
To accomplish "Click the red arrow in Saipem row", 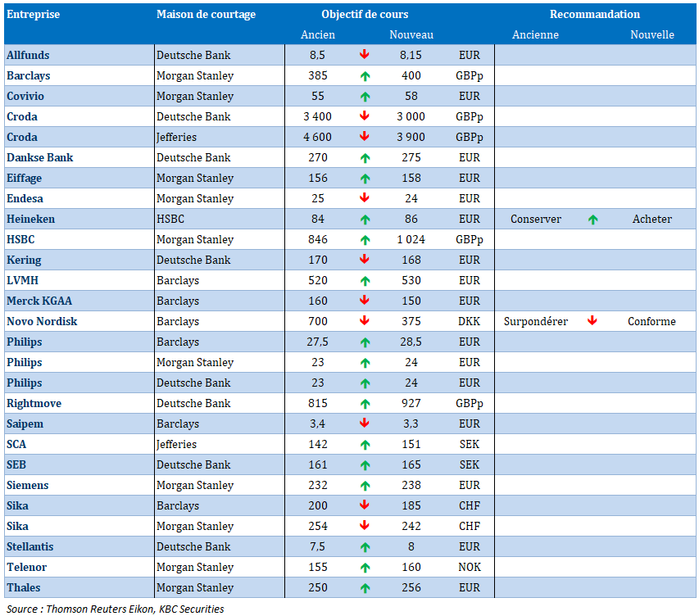I will [365, 423].
